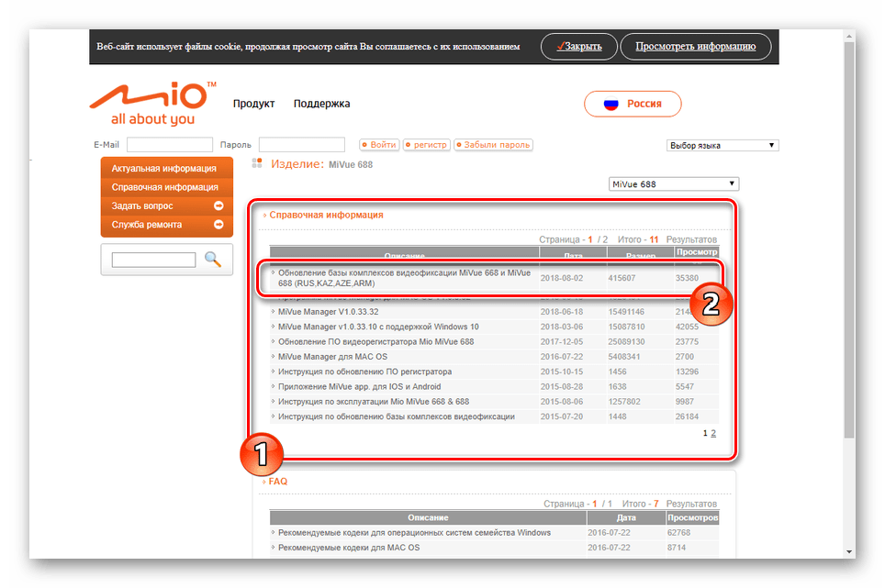Expand the FAQ section header

277,481
